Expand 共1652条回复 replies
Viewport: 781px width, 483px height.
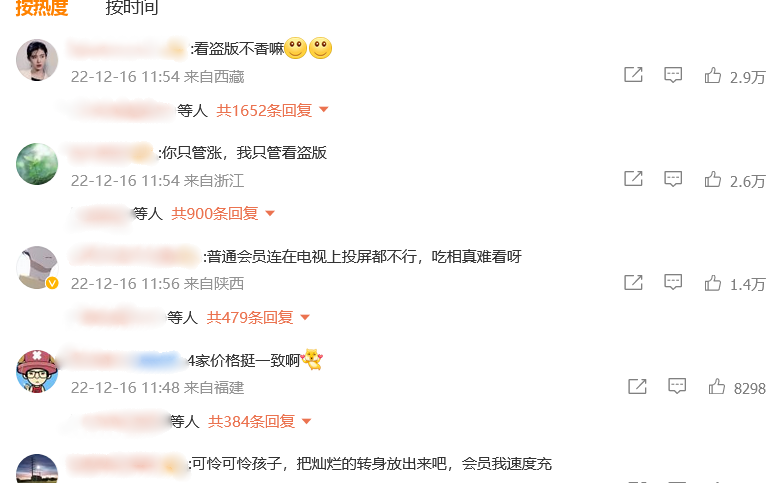coord(272,110)
